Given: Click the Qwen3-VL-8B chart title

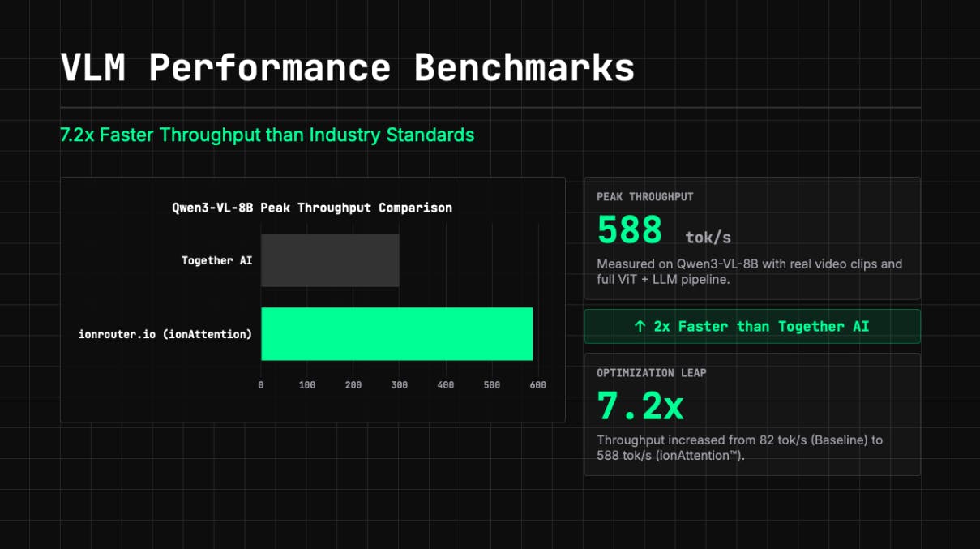Looking at the screenshot, I should pos(312,208).
